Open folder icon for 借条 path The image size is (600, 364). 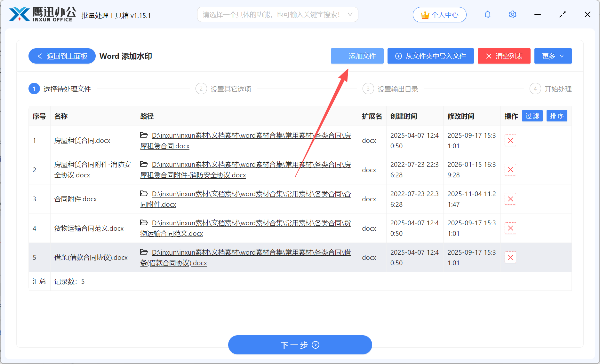[144, 252]
